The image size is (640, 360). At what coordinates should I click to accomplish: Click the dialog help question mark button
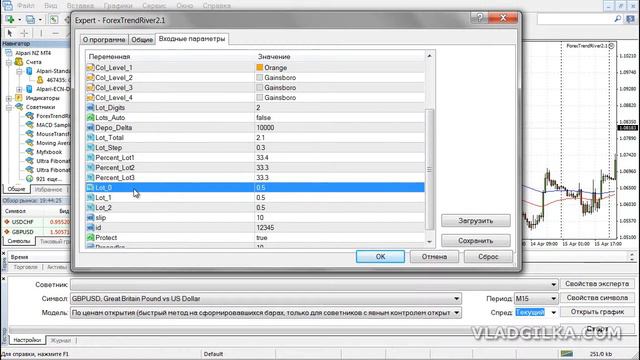pyautogui.click(x=480, y=18)
